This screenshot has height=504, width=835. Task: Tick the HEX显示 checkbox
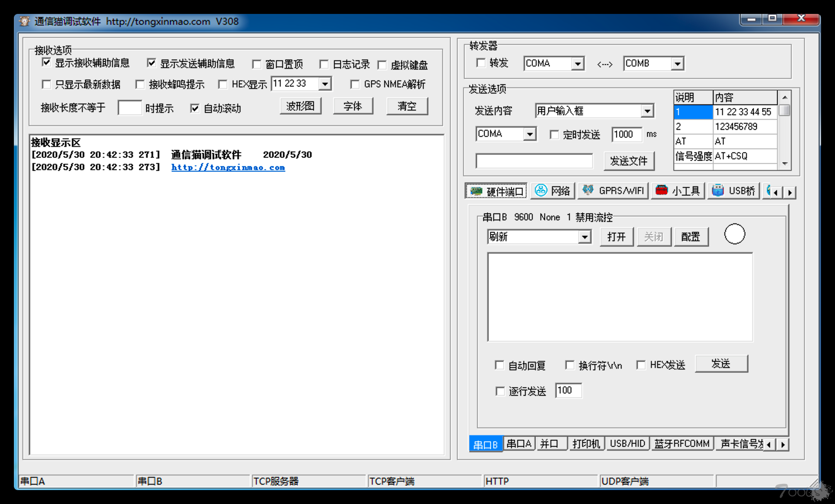point(223,84)
